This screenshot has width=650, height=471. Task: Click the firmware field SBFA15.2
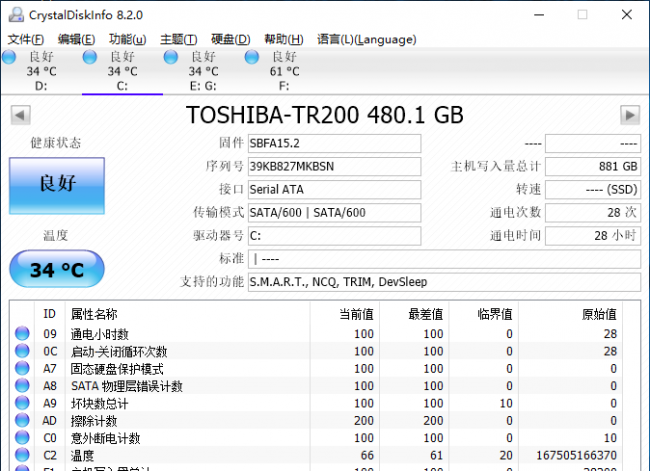[335, 143]
